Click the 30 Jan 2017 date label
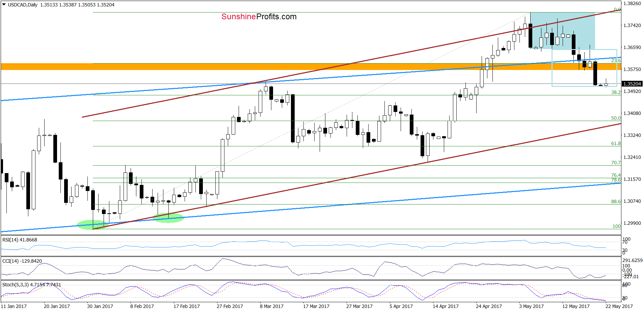644x311 pixels. point(100,306)
